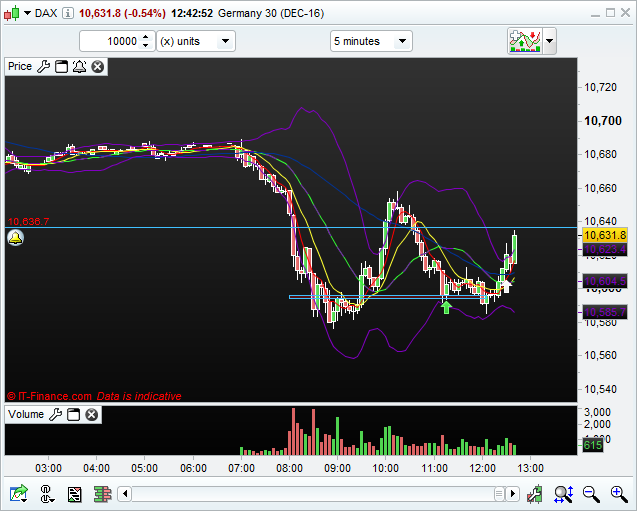Click the green up arrow marker near 11:15
Viewport: 637px width, 511px height.
point(446,307)
